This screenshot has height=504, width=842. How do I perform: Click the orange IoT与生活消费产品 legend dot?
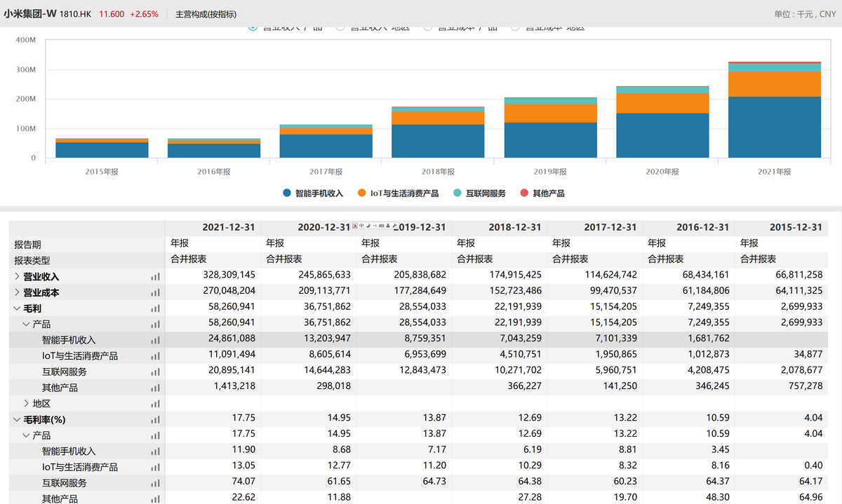[361, 193]
